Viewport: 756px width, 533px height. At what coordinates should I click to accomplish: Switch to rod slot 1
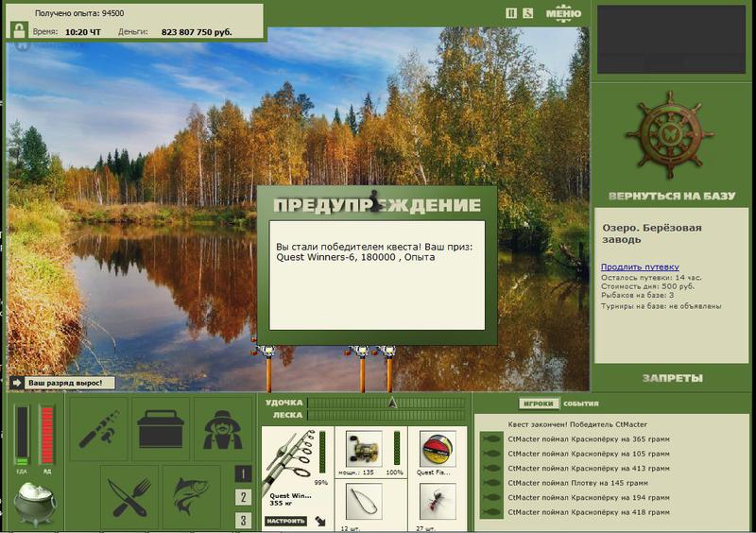pyautogui.click(x=243, y=474)
